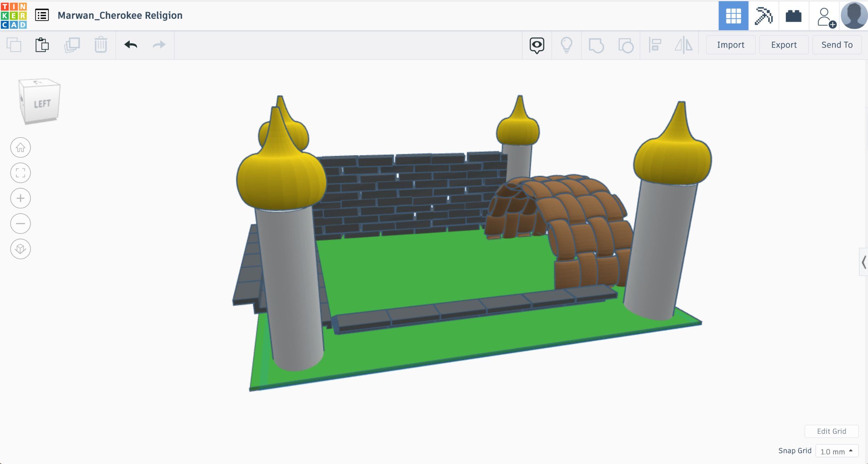Open the designs list icon
The height and width of the screenshot is (464, 868).
pos(42,15)
